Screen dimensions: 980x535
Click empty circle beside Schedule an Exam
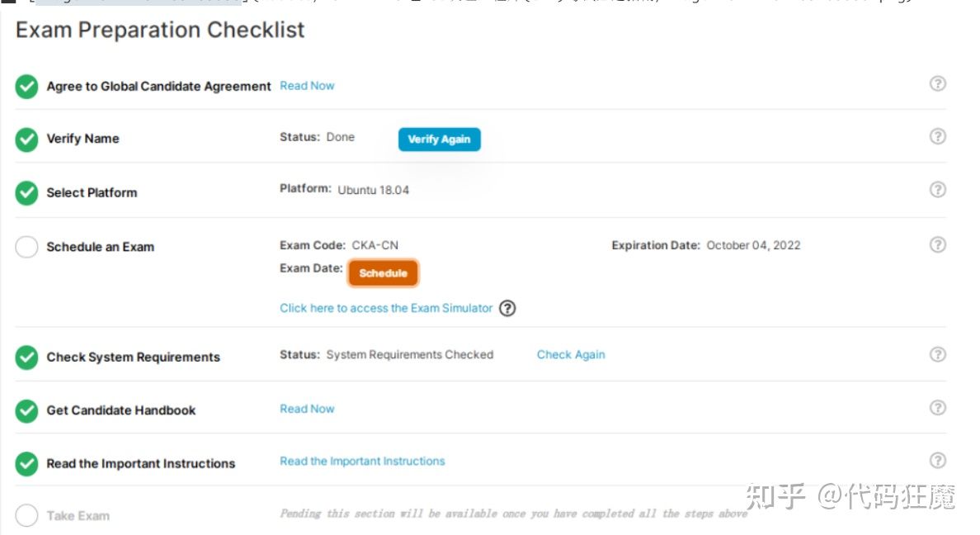[x=27, y=247]
